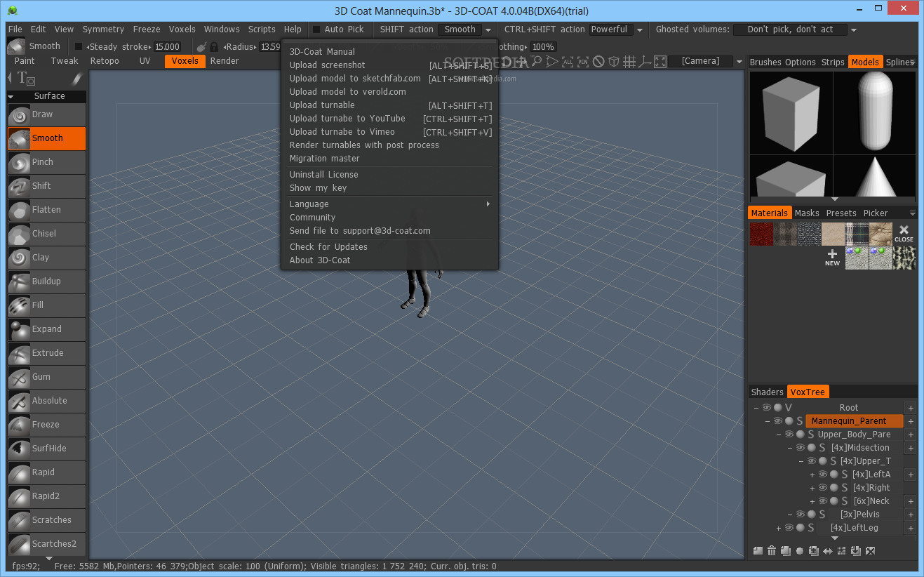Image resolution: width=924 pixels, height=577 pixels.
Task: Select the Rapid tool
Action: pos(46,472)
